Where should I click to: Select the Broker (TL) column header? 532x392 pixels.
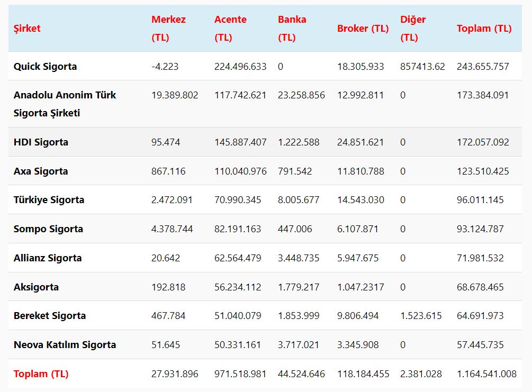[x=363, y=29]
